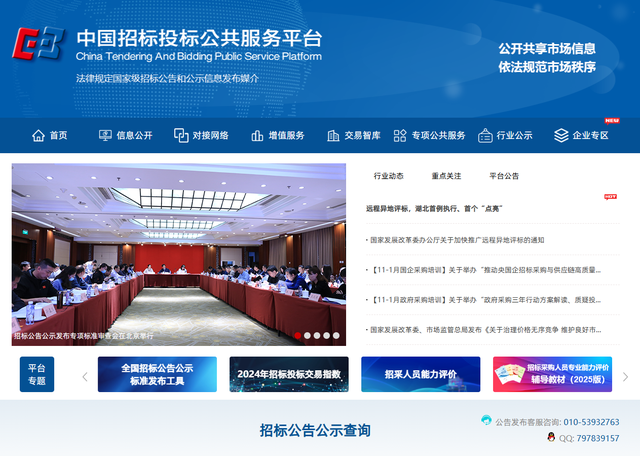Image resolution: width=640 pixels, height=456 pixels.
Task: Open the 11-1月国企采购培训 news link
Action: 485,270
